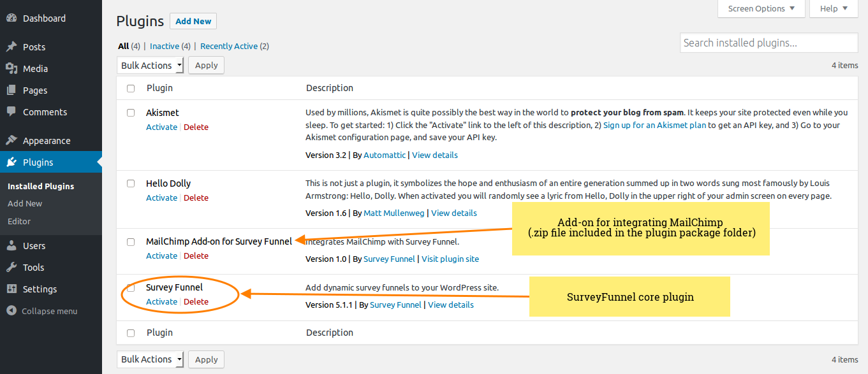Expand the Screen Options panel
This screenshot has height=374, width=868.
(761, 8)
